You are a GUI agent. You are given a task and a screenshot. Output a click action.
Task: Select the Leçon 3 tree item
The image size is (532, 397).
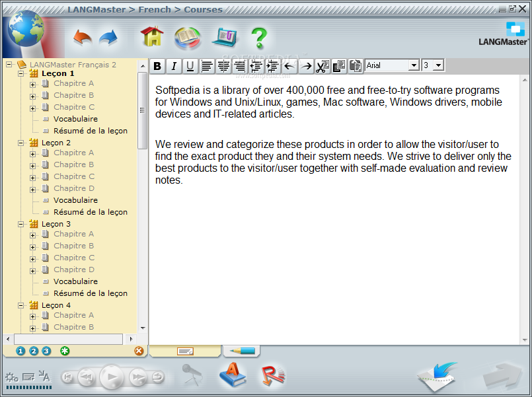click(56, 224)
